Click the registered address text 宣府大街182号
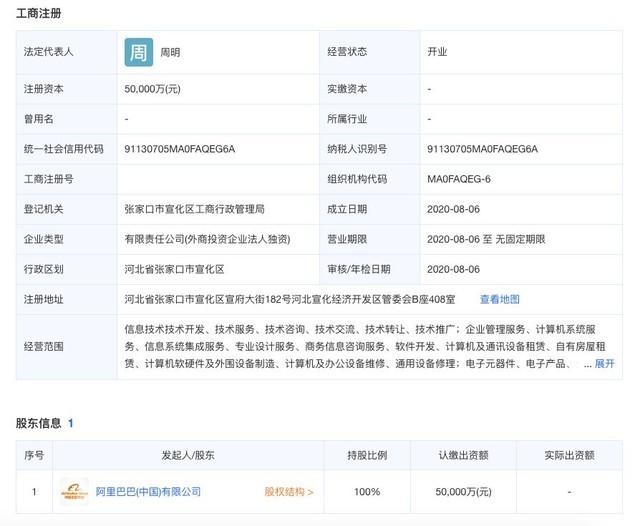Viewport: 640px width, 526px height. 258,300
